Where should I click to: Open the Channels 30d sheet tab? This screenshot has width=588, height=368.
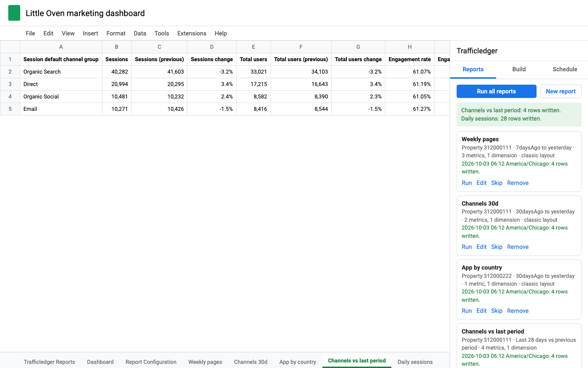tap(251, 362)
